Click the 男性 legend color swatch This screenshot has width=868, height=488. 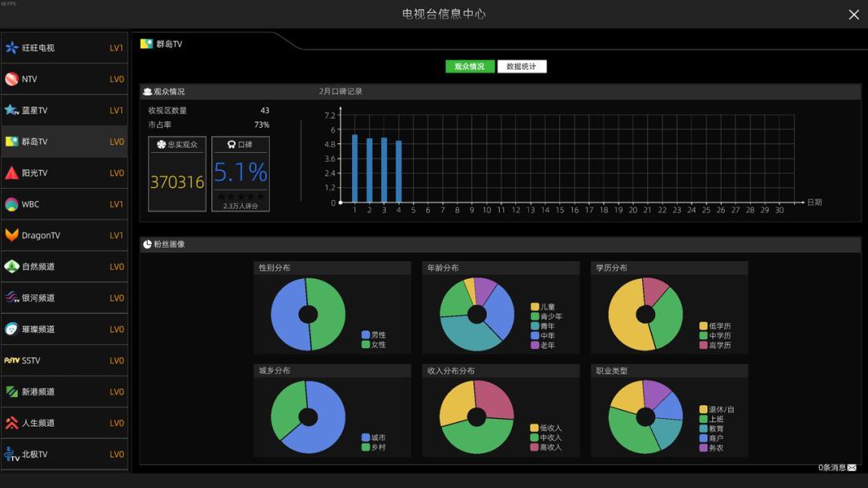(x=366, y=334)
